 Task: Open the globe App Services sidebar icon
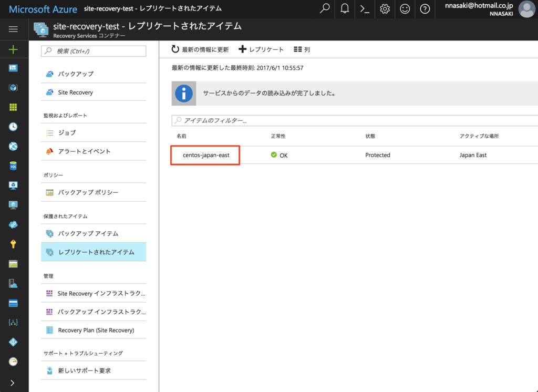click(13, 146)
